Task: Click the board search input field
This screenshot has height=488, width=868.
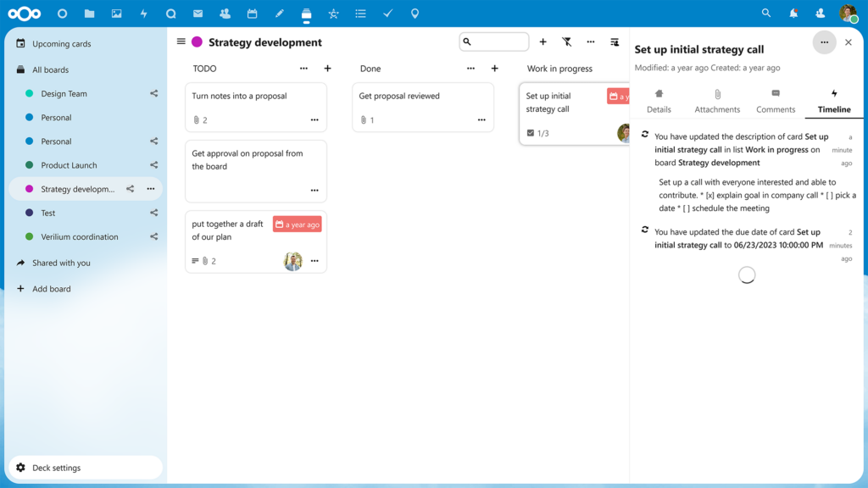Action: tap(499, 42)
